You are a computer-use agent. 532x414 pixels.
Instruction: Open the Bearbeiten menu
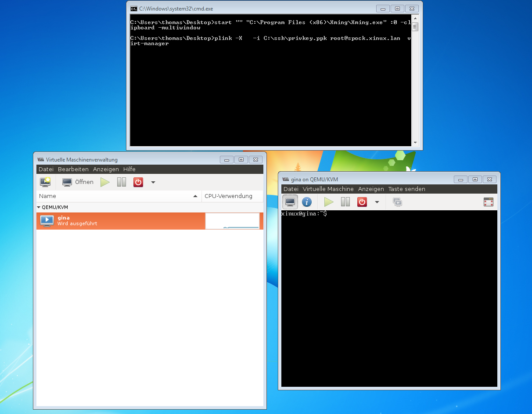point(73,169)
